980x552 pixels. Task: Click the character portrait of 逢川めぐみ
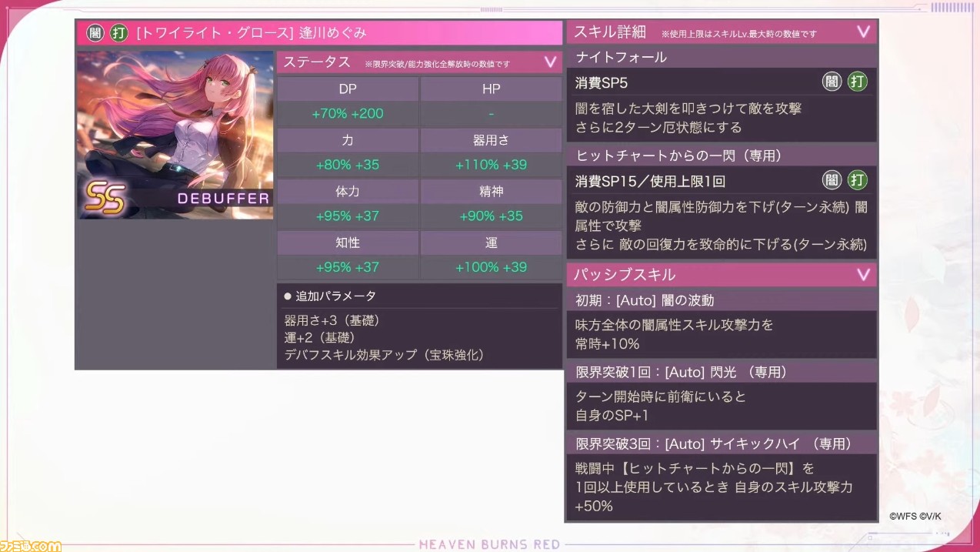coord(175,135)
